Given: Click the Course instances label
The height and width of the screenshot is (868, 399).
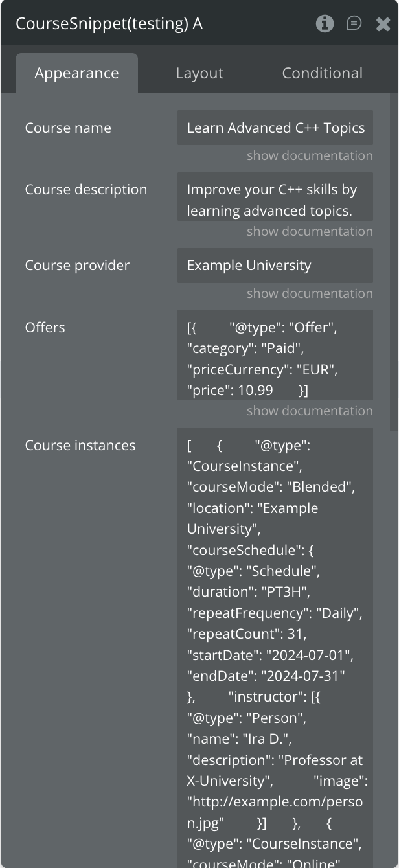Looking at the screenshot, I should [x=80, y=446].
